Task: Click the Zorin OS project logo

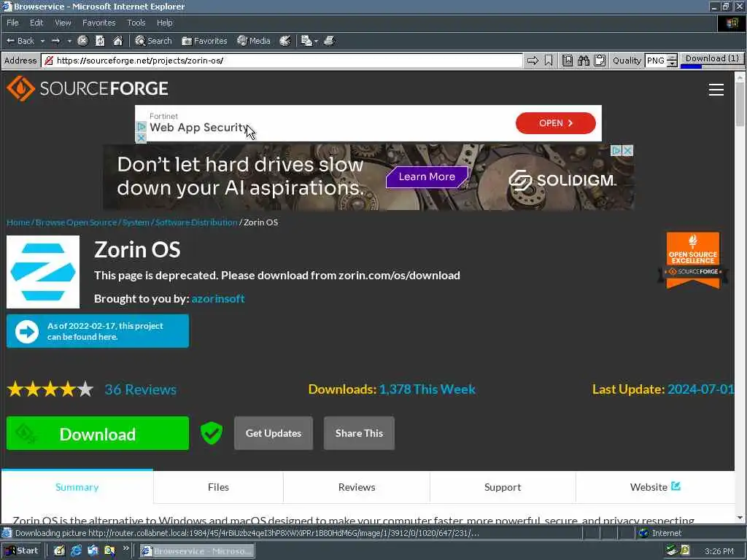Action: pos(43,272)
